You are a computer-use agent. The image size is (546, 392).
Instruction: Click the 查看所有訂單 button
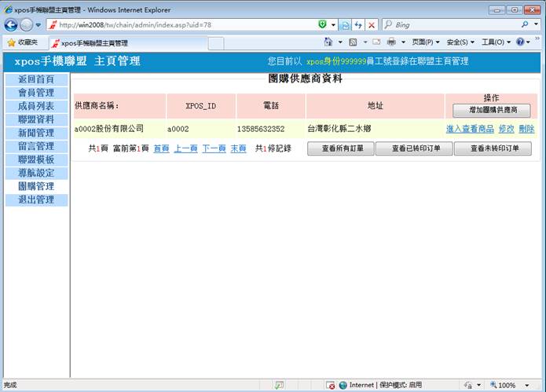click(x=340, y=148)
